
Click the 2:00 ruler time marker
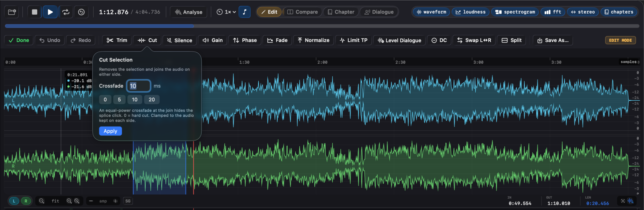click(322, 62)
